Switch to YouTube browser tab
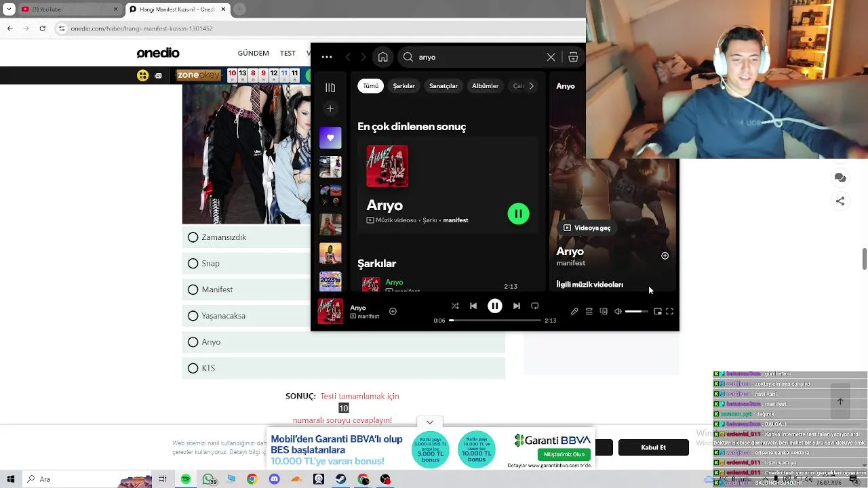868x488 pixels. click(x=68, y=9)
